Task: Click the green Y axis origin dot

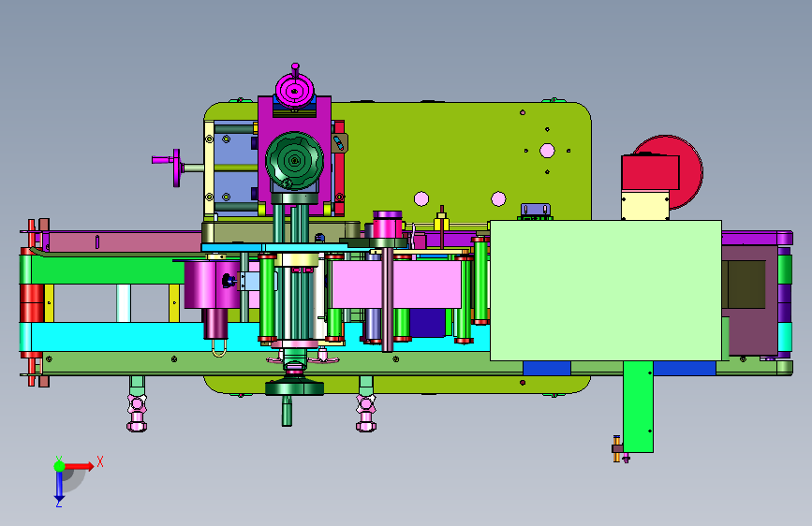Action: click(x=59, y=466)
